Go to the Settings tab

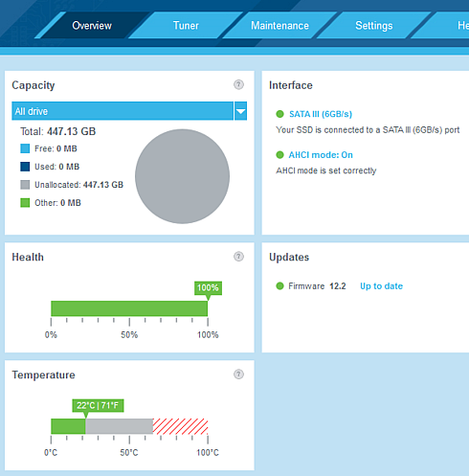pos(374,26)
